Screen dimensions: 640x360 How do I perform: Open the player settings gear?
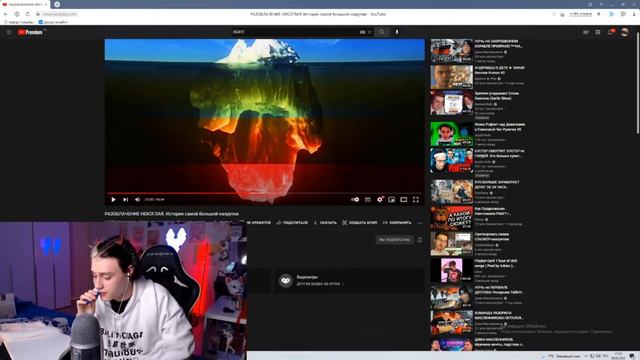tap(380, 200)
